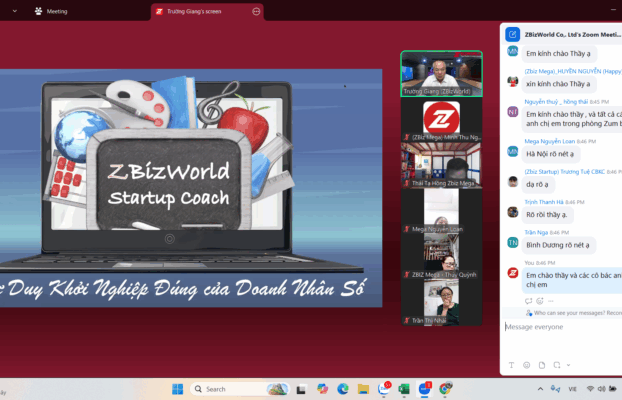Viewport: 622px width, 400px height.
Task: Expand the chevron dropdown left of Meeting
Action: pyautogui.click(x=15, y=11)
